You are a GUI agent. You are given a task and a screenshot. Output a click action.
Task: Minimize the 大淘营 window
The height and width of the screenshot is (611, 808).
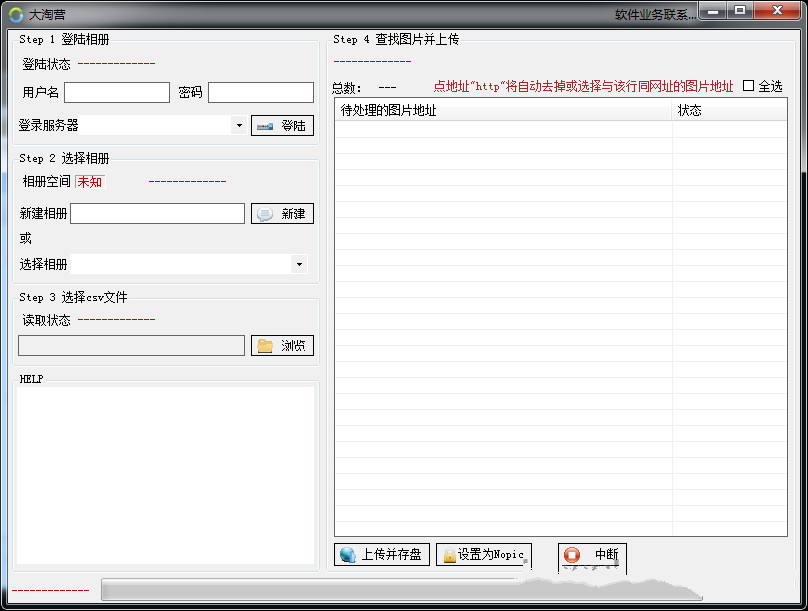pos(713,10)
